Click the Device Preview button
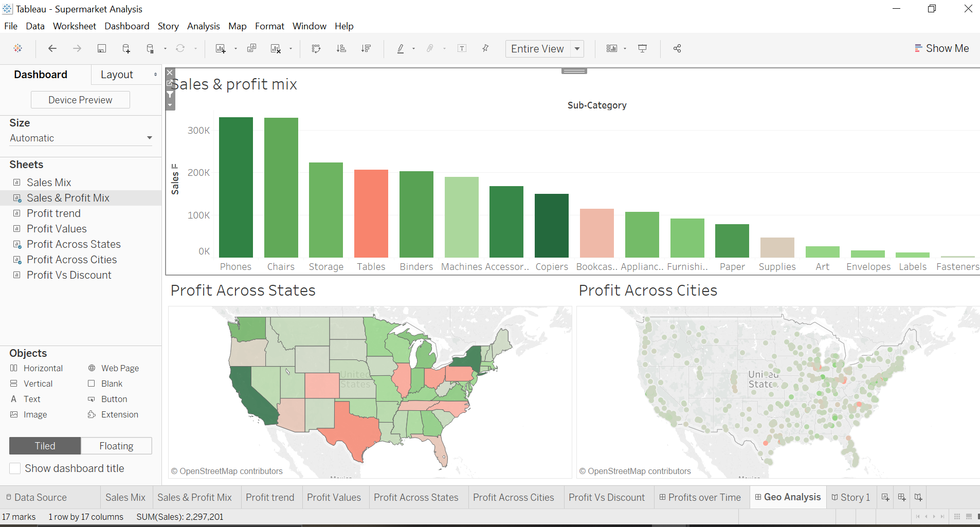 click(x=80, y=99)
